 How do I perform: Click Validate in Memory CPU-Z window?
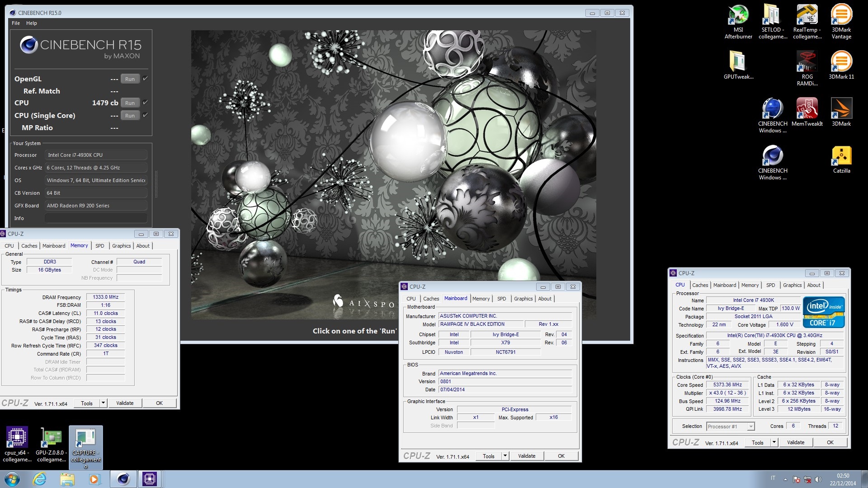click(x=125, y=403)
